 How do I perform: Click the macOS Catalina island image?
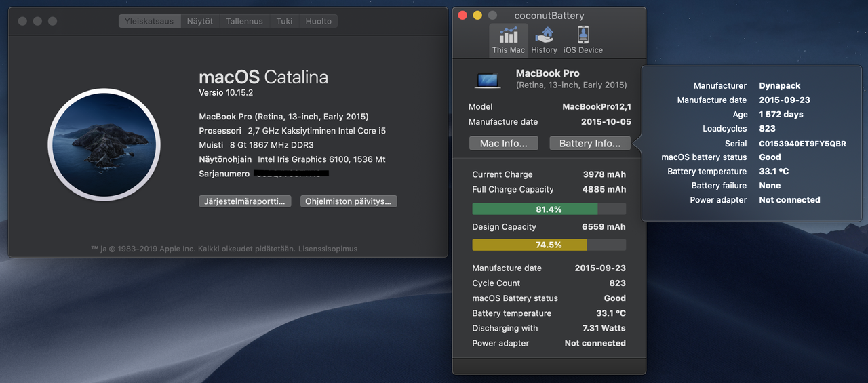click(x=104, y=144)
